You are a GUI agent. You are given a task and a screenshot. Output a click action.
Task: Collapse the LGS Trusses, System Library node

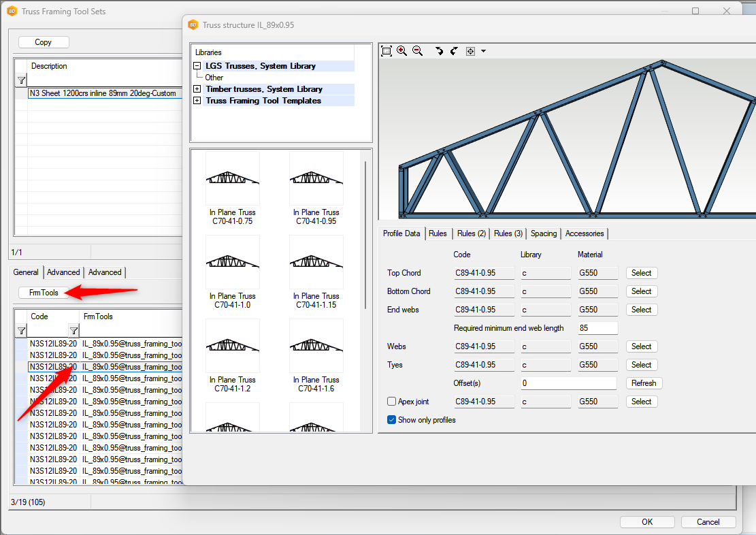[197, 66]
